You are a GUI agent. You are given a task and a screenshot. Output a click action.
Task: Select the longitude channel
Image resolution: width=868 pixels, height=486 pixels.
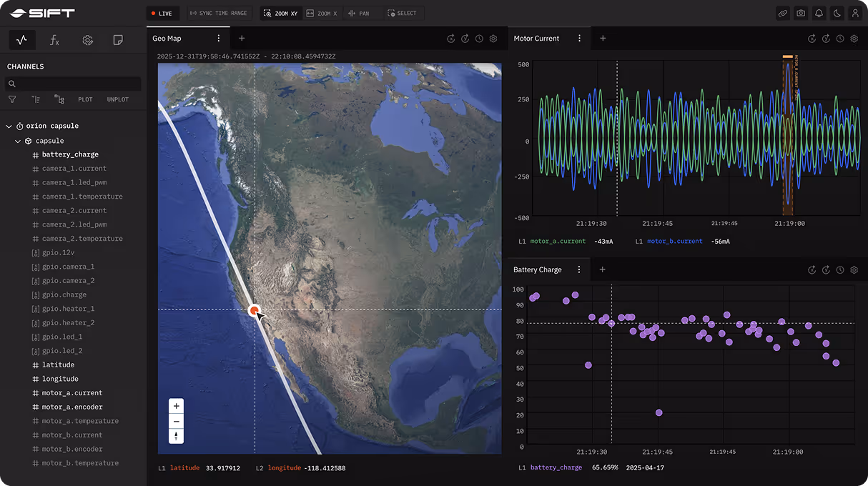tap(60, 379)
